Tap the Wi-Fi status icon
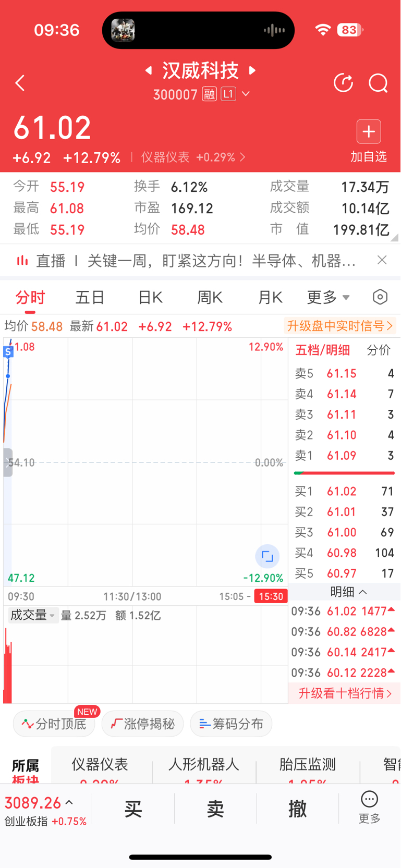The image size is (401, 868). (323, 30)
